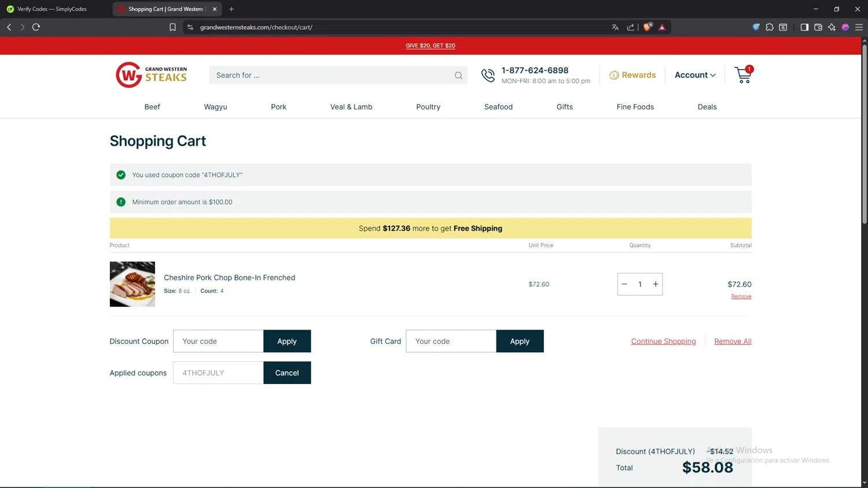Click the minimum order warning icon
The width and height of the screenshot is (868, 488).
pyautogui.click(x=121, y=202)
